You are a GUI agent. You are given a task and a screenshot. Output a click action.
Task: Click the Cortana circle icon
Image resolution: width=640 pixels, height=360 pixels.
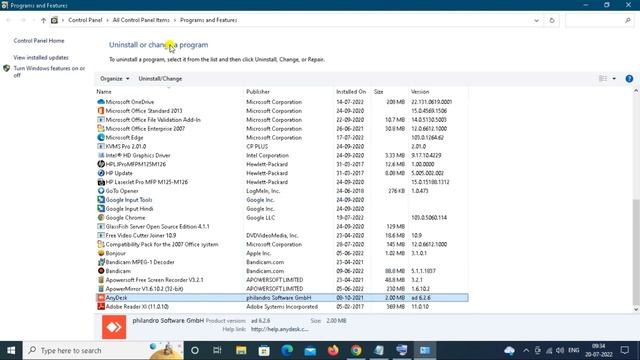click(195, 350)
